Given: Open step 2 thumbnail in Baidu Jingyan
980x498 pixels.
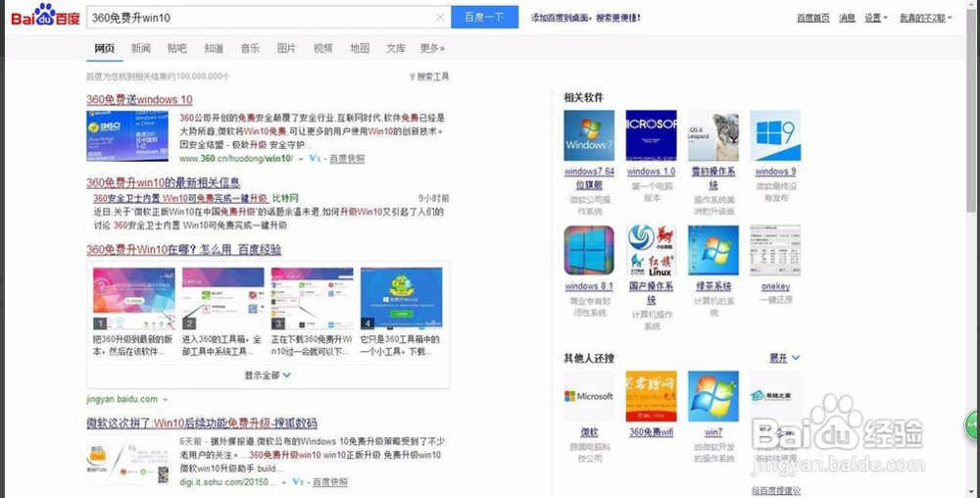Looking at the screenshot, I should 223,299.
